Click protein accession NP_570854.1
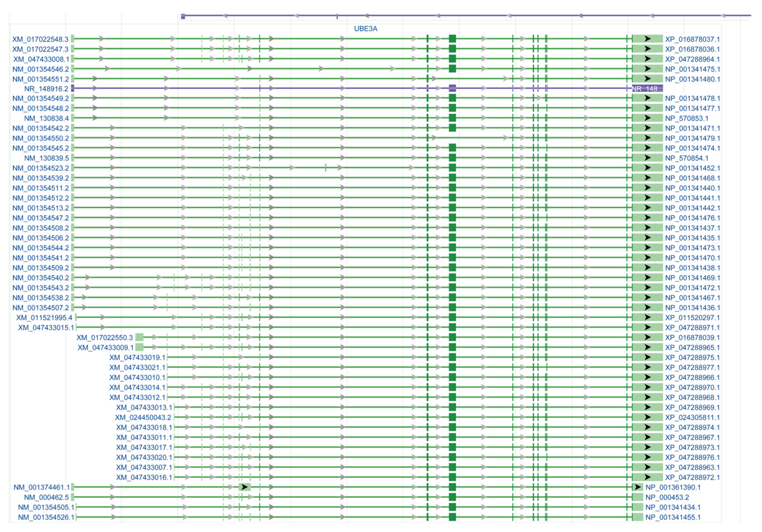The image size is (762, 532). [x=686, y=158]
